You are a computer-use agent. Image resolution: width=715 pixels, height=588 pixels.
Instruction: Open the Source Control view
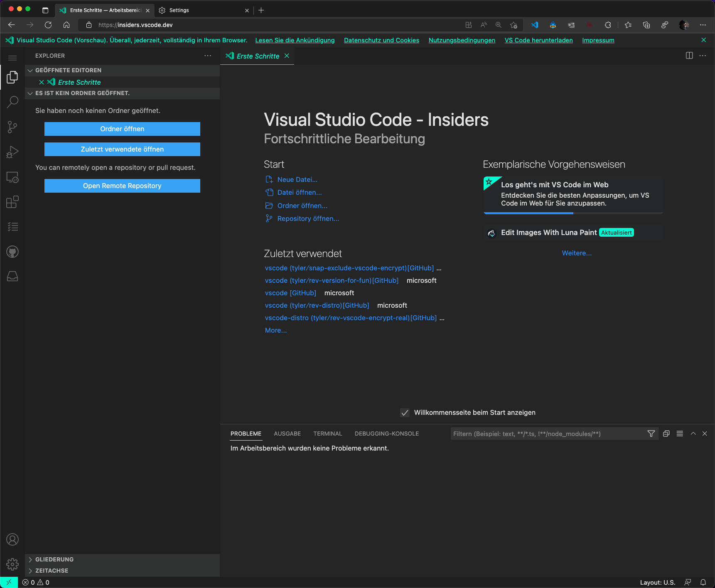[x=12, y=127]
